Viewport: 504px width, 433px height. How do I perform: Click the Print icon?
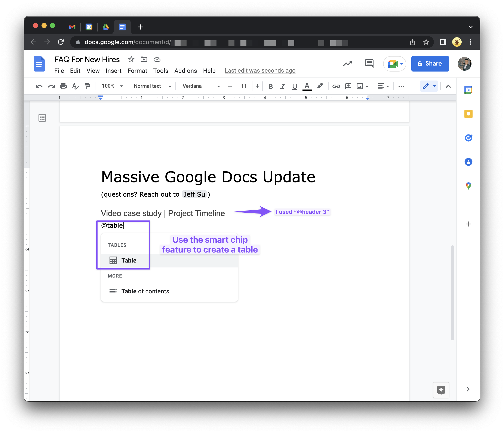pyautogui.click(x=63, y=86)
